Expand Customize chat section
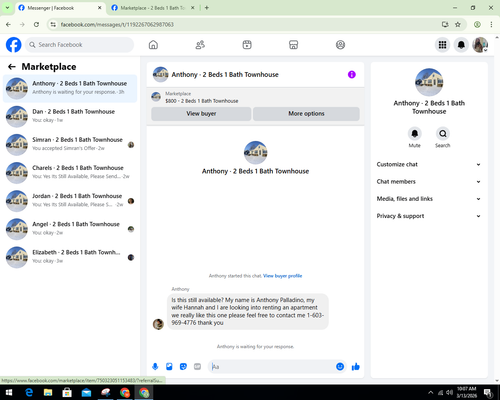Image resolution: width=500 pixels, height=400 pixels. [x=429, y=164]
